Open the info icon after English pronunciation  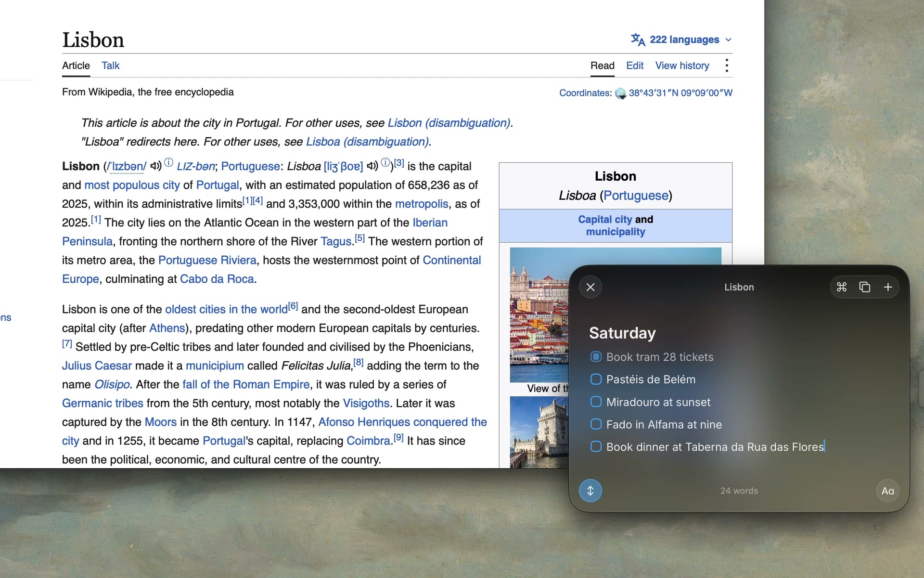[x=168, y=162]
